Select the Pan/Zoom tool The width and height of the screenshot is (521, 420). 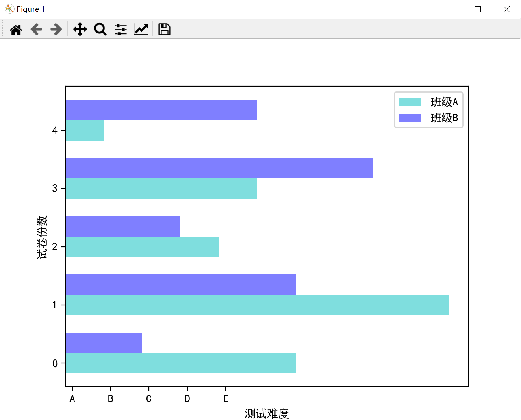click(x=80, y=29)
